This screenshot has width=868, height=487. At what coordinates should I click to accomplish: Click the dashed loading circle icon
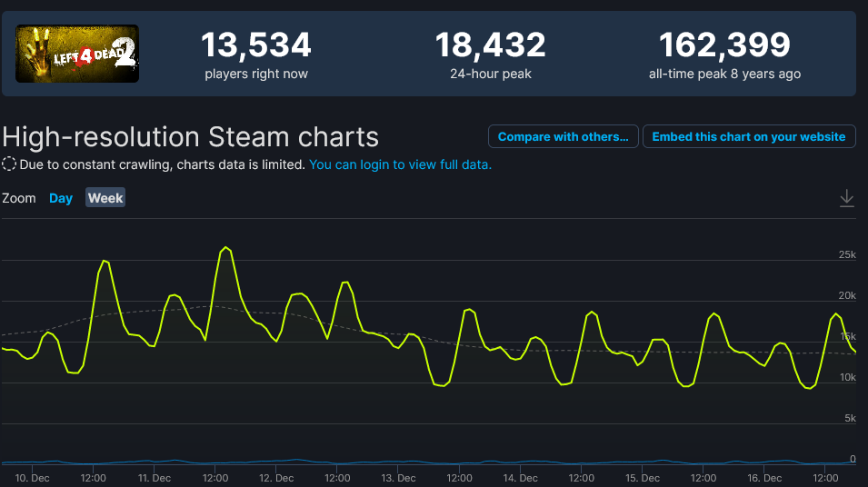(x=9, y=164)
